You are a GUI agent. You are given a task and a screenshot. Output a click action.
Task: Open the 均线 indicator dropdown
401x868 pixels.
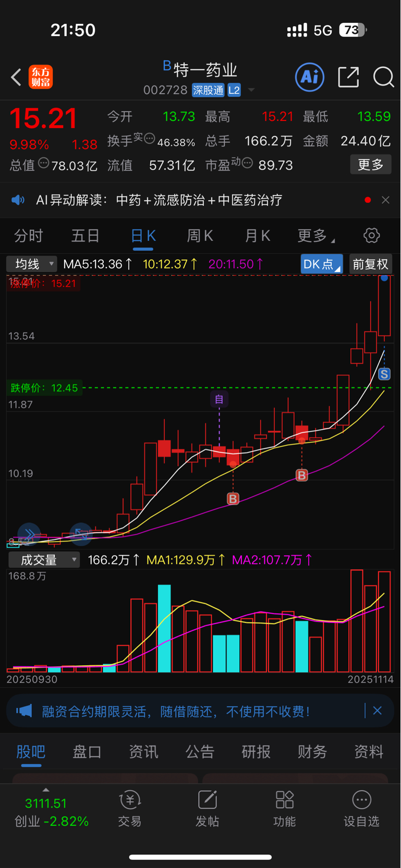coord(32,264)
